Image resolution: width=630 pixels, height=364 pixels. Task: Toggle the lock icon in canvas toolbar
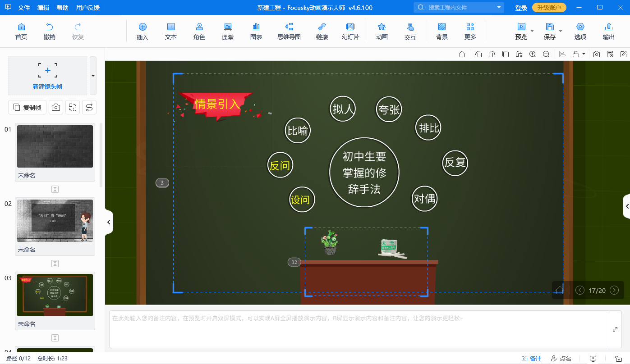[576, 54]
